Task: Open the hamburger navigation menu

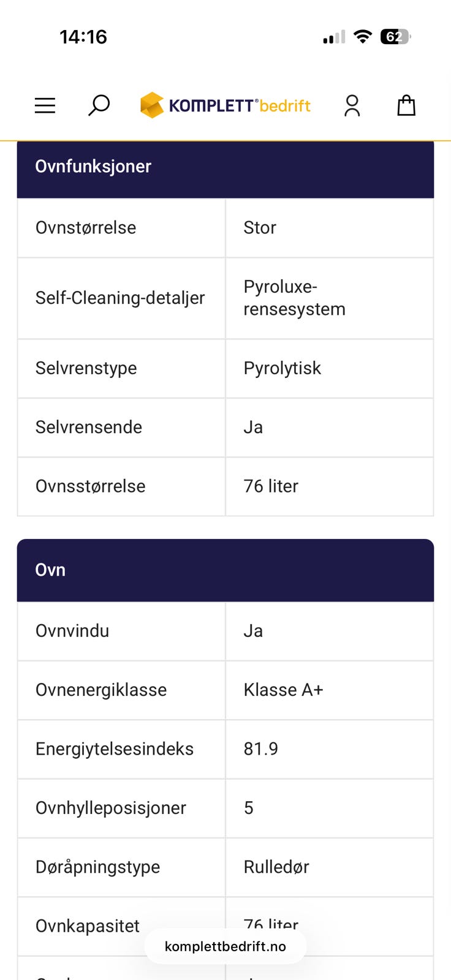Action: point(44,105)
